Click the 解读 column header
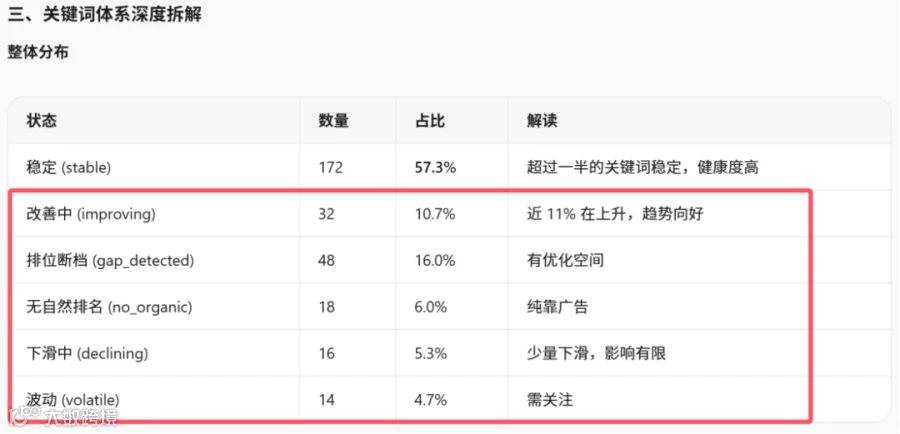 click(x=542, y=121)
